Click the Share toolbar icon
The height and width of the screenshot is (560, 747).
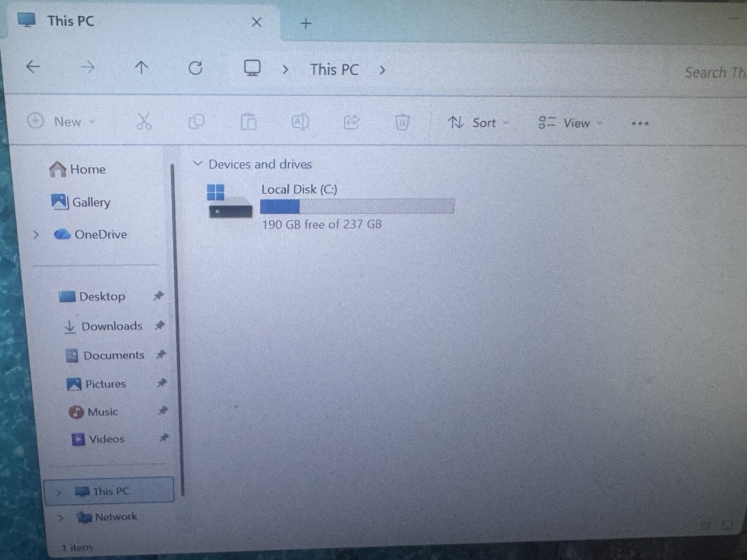pyautogui.click(x=352, y=122)
